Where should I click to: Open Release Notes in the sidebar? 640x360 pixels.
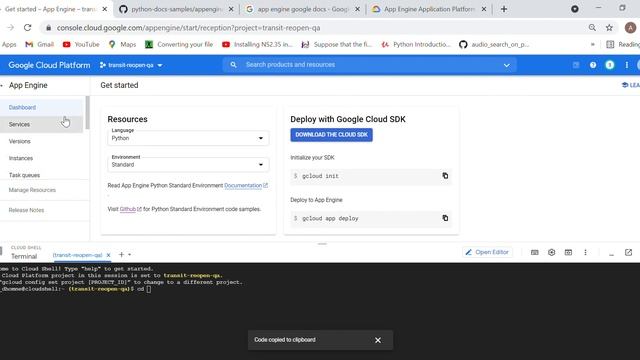click(27, 210)
